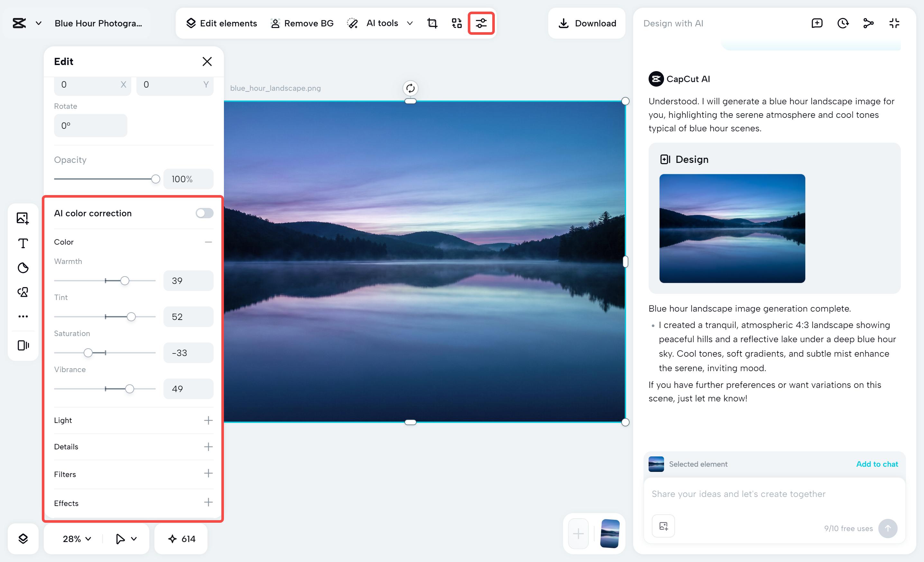The image size is (924, 562).
Task: Click the add image icon in sidebar
Action: click(x=23, y=218)
